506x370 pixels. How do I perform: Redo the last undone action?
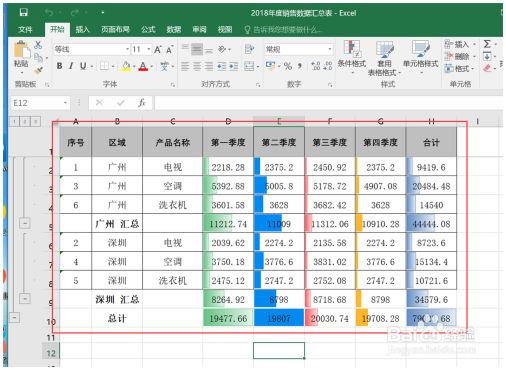pyautogui.click(x=74, y=13)
